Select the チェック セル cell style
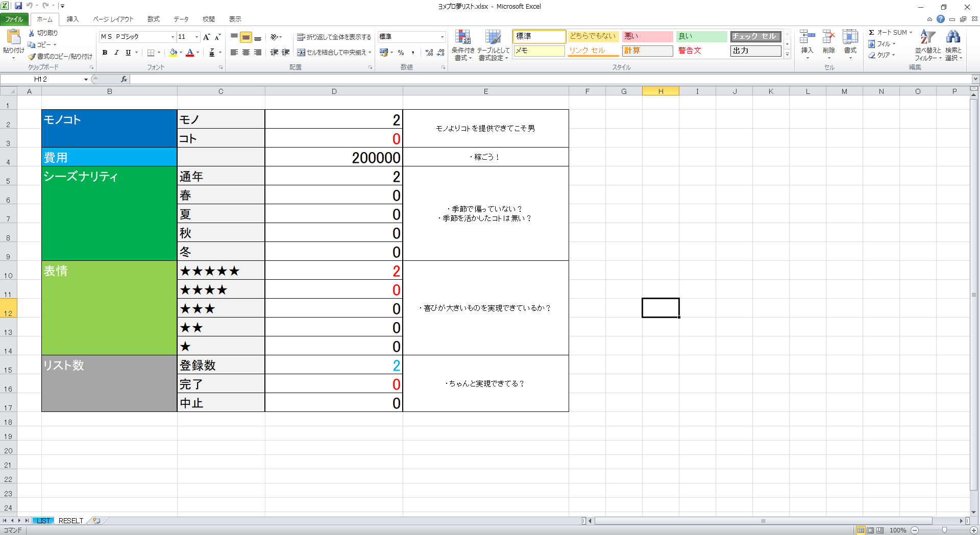Viewport: 980px width, 535px height. pos(755,36)
